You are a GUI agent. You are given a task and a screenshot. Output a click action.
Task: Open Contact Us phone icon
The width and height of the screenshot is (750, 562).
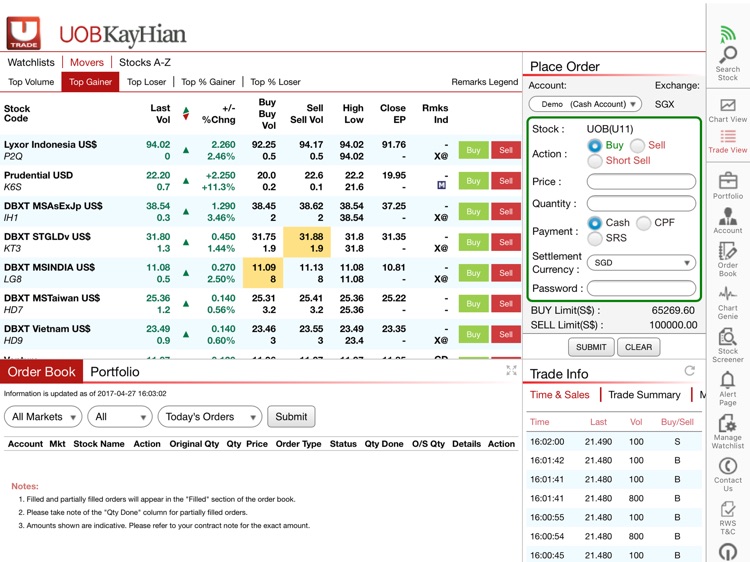[x=728, y=474]
